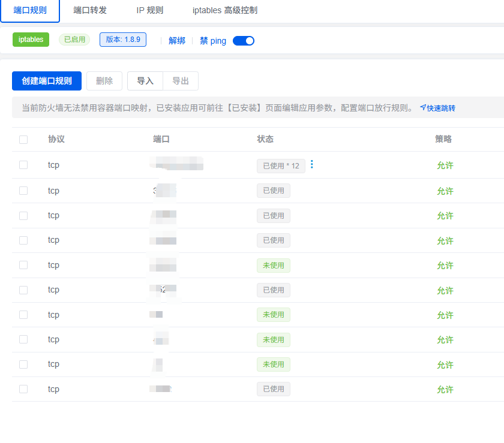This screenshot has height=443, width=504.
Task: Click the first 未使用 status tag
Action: [x=274, y=266]
